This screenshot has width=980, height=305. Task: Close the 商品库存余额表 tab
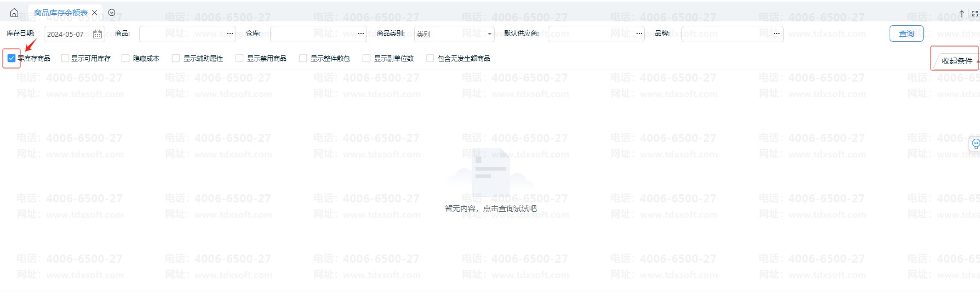[x=95, y=13]
